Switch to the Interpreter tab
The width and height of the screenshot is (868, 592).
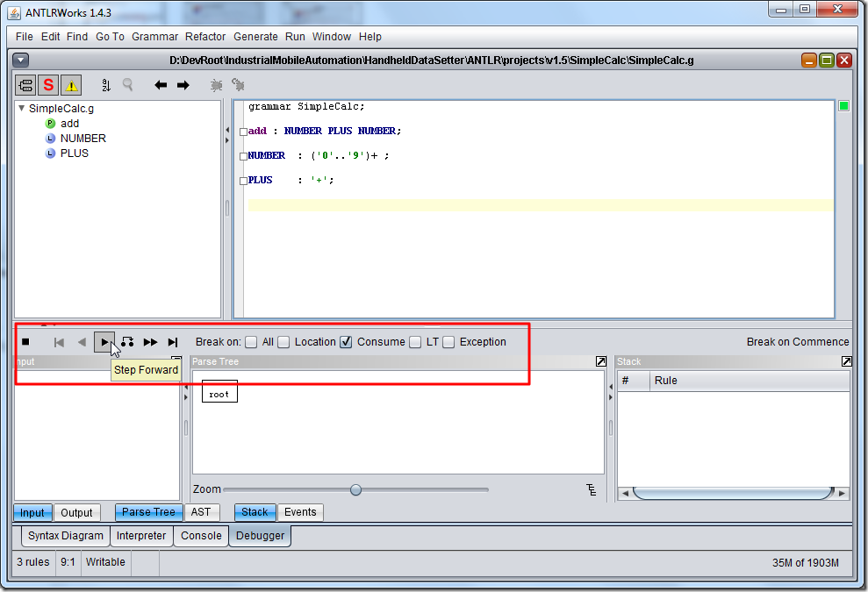coord(140,536)
